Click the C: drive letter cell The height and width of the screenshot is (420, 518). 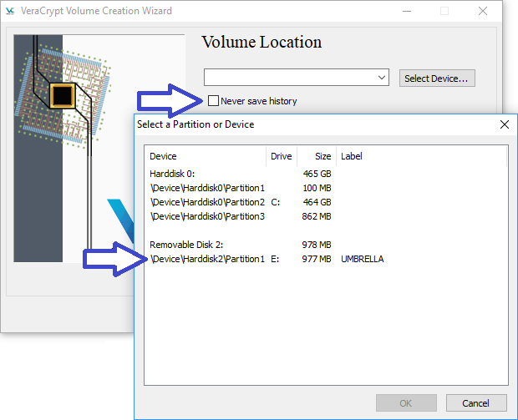tap(276, 202)
